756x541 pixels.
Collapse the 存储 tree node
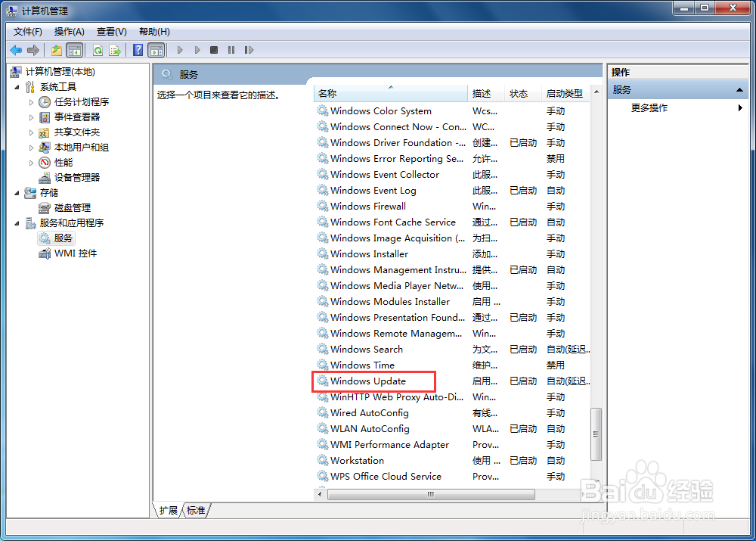[x=17, y=193]
